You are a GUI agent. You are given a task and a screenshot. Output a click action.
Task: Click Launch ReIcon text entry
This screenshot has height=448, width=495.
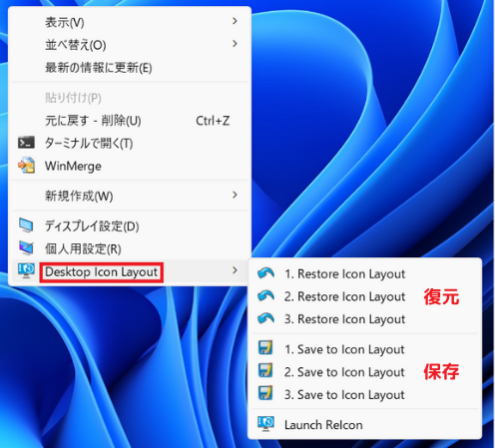(x=323, y=425)
